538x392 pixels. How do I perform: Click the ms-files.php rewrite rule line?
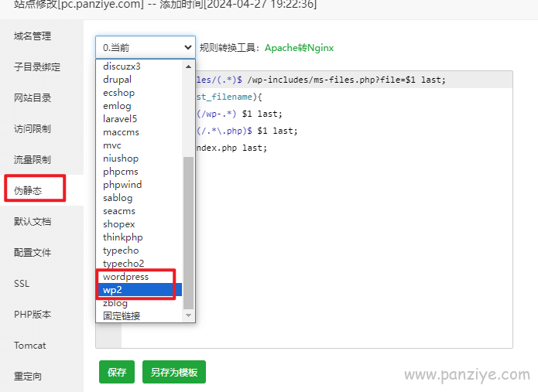click(355, 80)
